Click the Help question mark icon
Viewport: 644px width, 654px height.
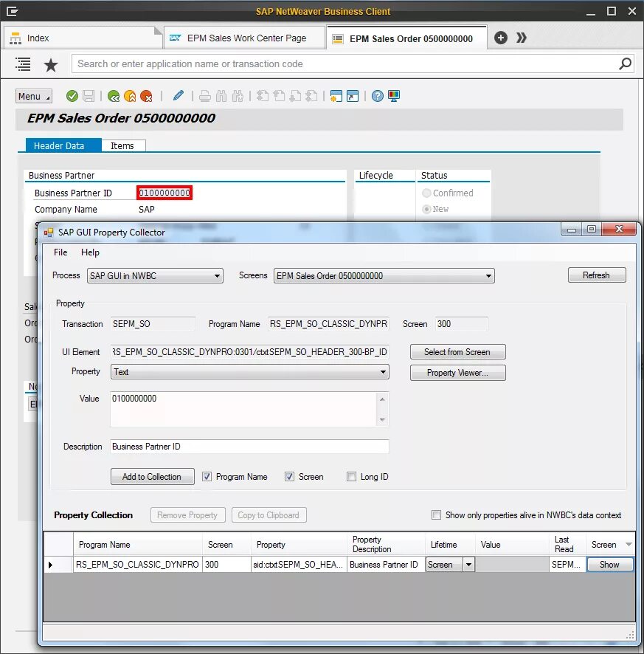[377, 96]
